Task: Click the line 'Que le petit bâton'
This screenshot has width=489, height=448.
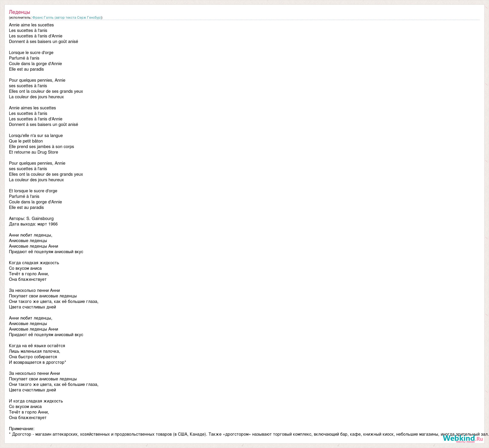Action: coord(26,141)
